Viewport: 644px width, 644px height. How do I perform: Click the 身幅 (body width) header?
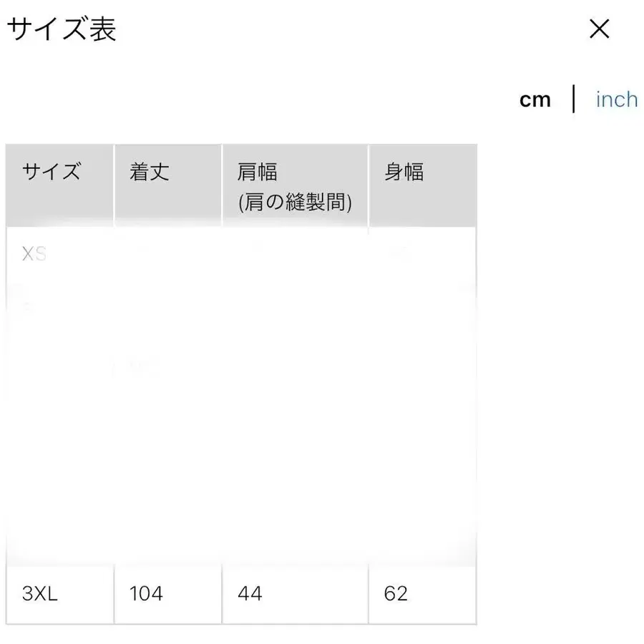click(x=404, y=172)
